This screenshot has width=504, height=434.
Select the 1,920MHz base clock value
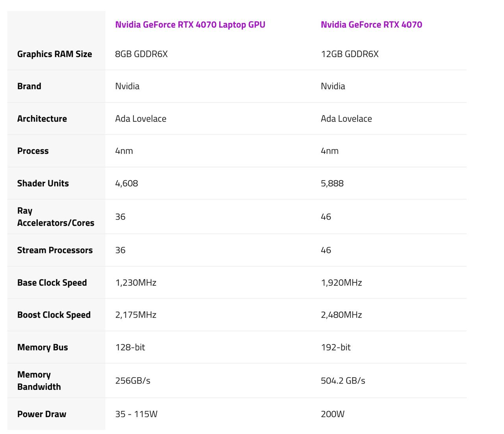coord(341,283)
